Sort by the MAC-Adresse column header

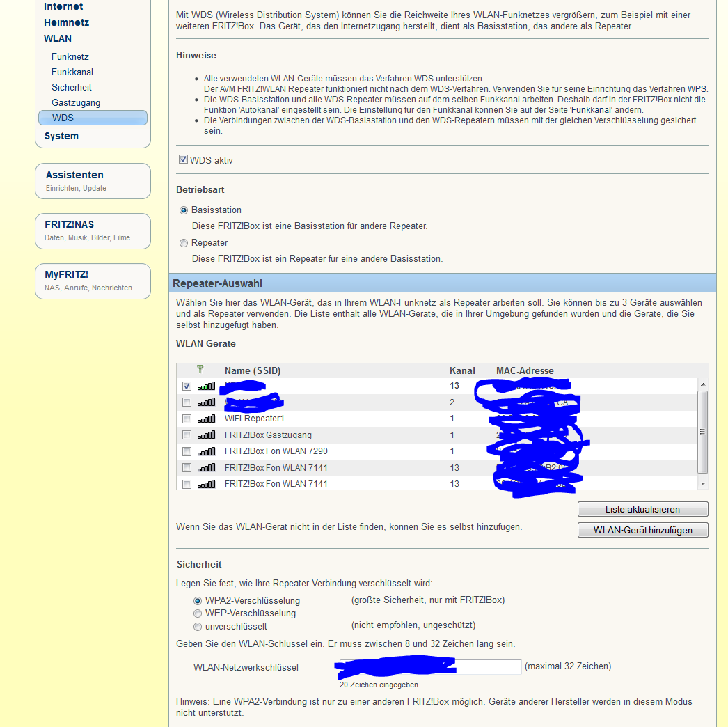(x=525, y=370)
